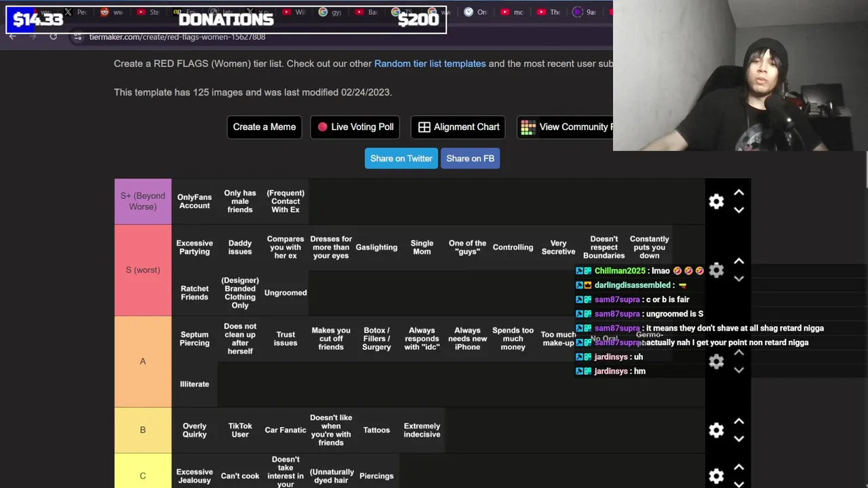The image size is (868, 488).
Task: Move S+ tier row up arrow
Action: tap(739, 193)
